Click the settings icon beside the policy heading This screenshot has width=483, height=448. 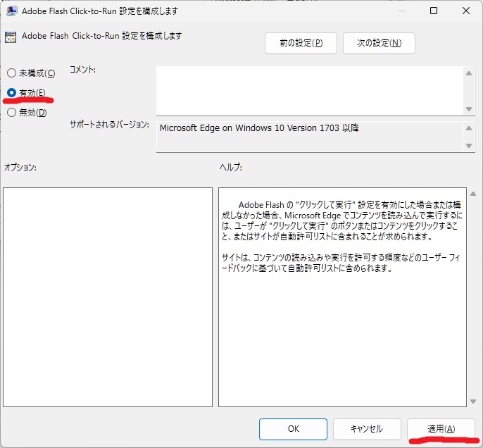click(12, 37)
